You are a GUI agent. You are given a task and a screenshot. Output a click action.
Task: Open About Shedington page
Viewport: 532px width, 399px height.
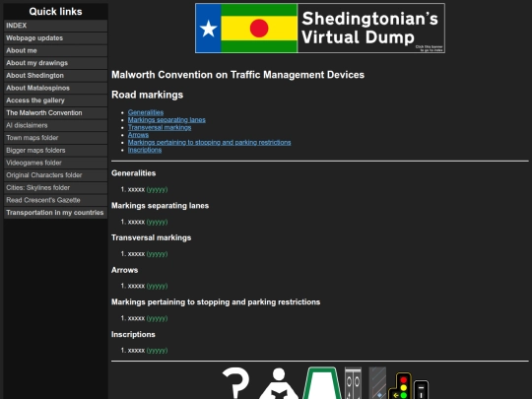pos(55,75)
